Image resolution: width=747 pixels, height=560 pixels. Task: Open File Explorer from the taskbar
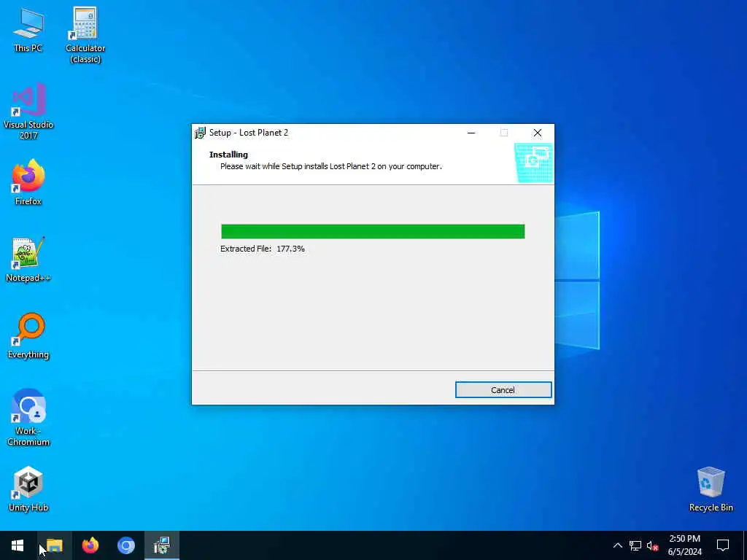54,545
